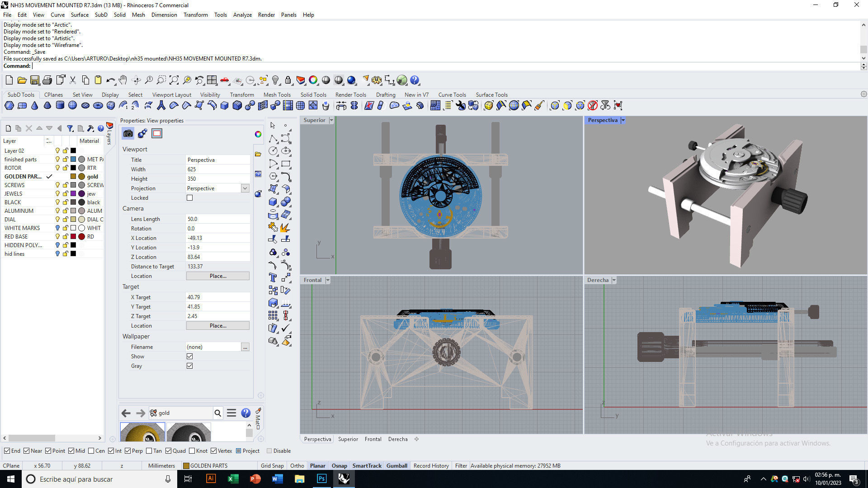Image resolution: width=868 pixels, height=488 pixels.
Task: Toggle the Ortho status bar button
Action: coord(297,466)
